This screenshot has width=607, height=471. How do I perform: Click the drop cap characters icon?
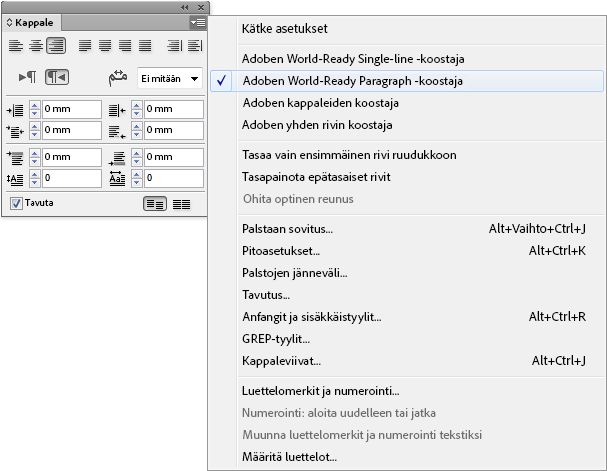[x=117, y=178]
